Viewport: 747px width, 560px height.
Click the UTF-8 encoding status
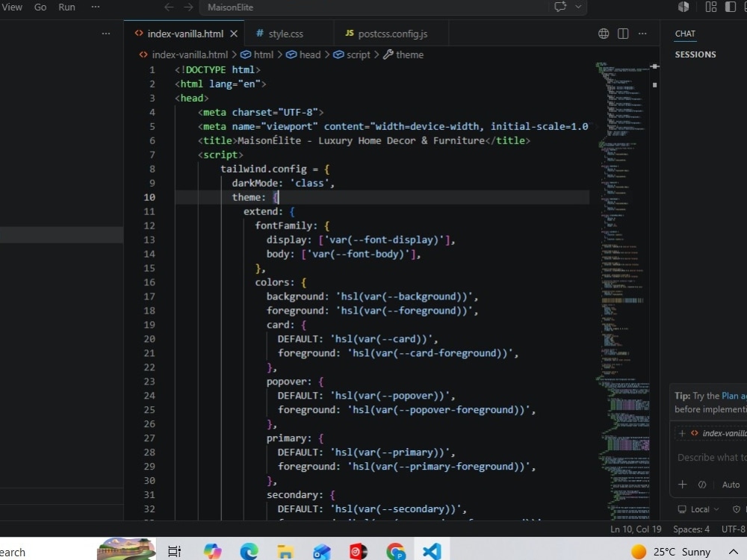point(734,529)
